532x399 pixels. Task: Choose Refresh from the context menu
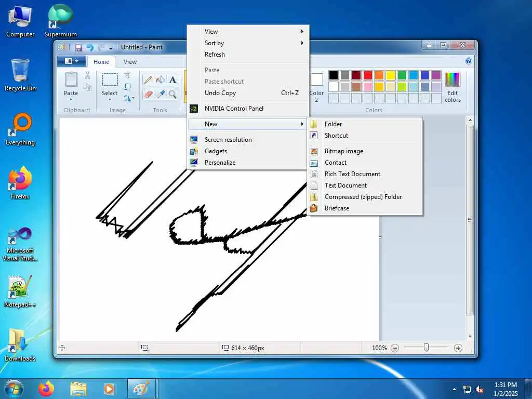[248, 54]
